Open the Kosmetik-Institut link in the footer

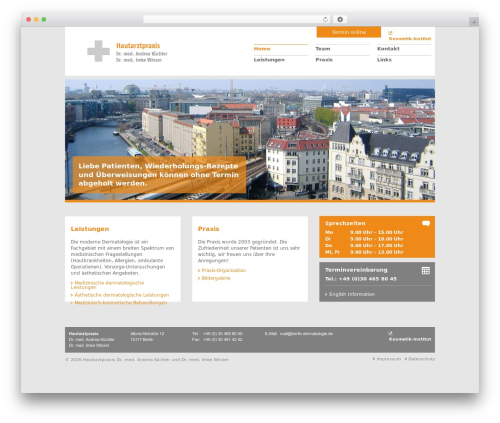click(x=410, y=339)
